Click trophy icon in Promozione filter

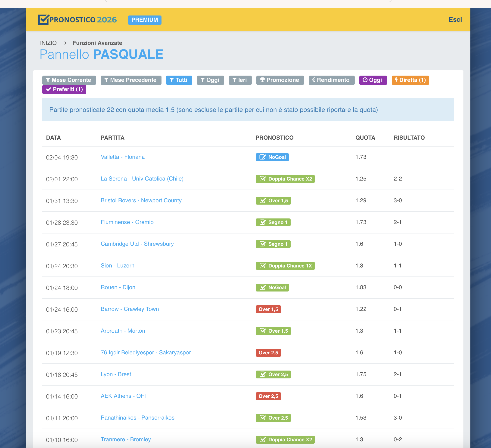pyautogui.click(x=262, y=80)
